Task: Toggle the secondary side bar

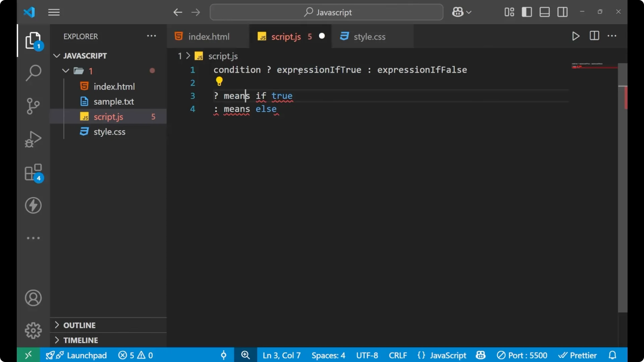Action: [562, 12]
